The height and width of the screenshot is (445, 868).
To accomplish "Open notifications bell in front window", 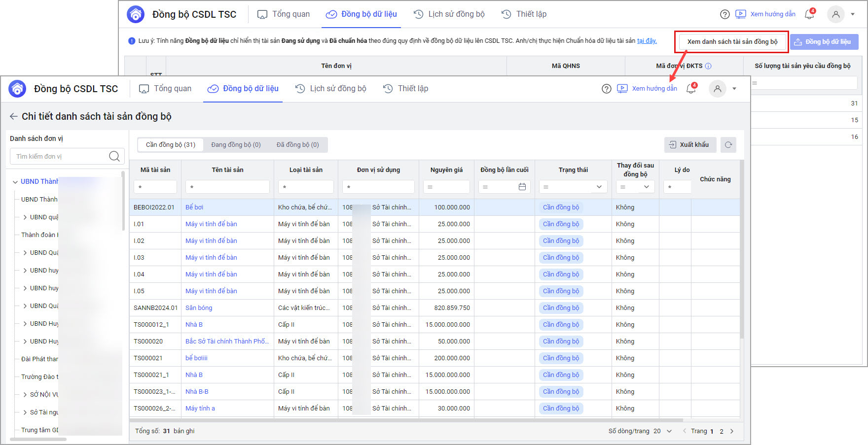I will (691, 89).
